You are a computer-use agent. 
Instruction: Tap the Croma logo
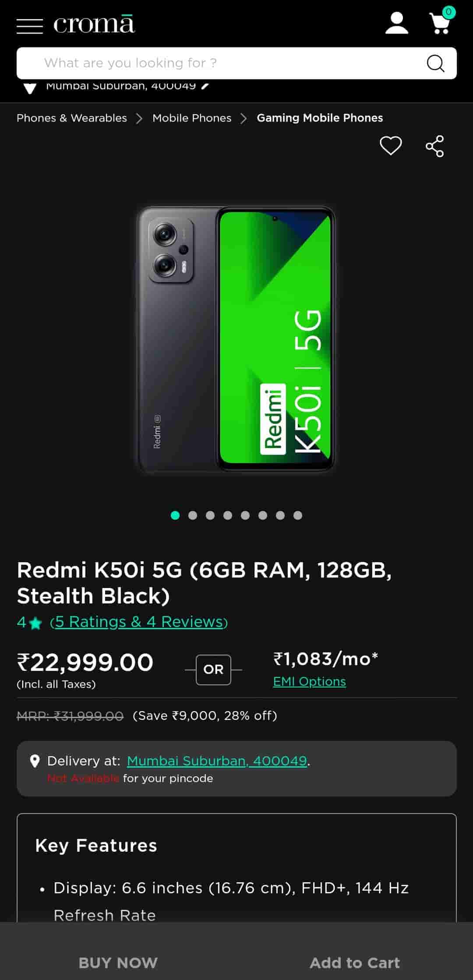94,25
